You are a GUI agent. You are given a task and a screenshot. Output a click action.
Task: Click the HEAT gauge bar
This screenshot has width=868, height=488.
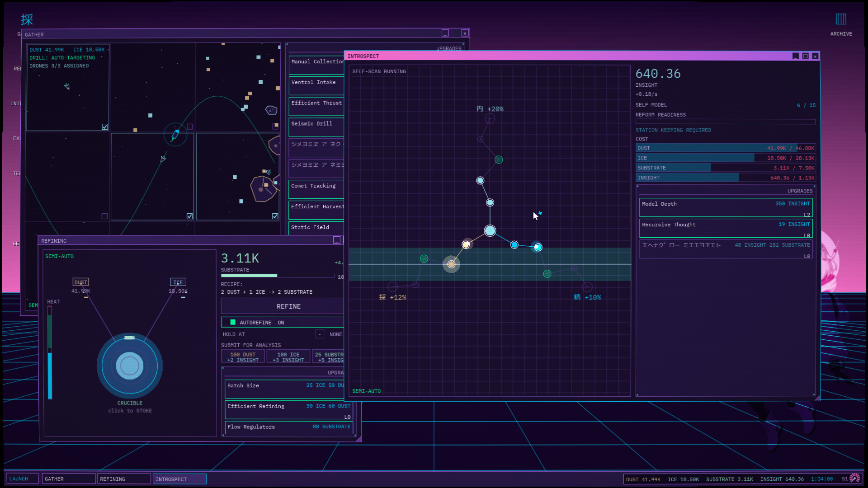(x=50, y=353)
